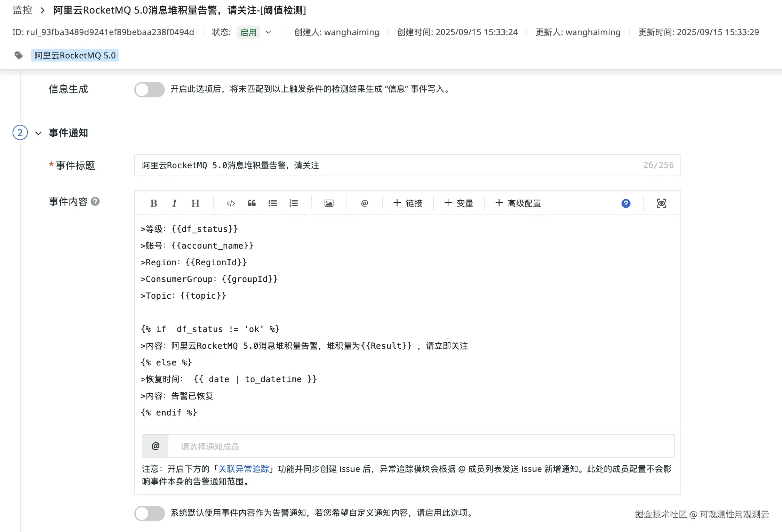Click the + 链接 button
The height and width of the screenshot is (532, 782).
coord(408,203)
